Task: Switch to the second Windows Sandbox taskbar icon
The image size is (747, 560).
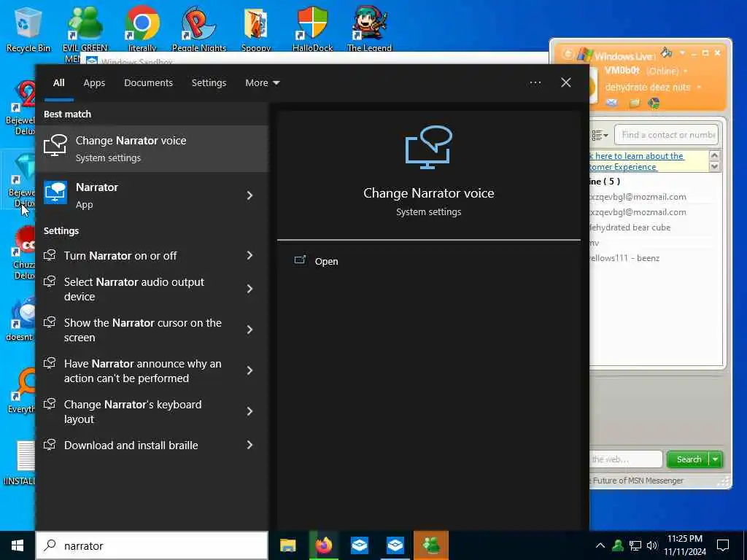Action: (x=395, y=545)
